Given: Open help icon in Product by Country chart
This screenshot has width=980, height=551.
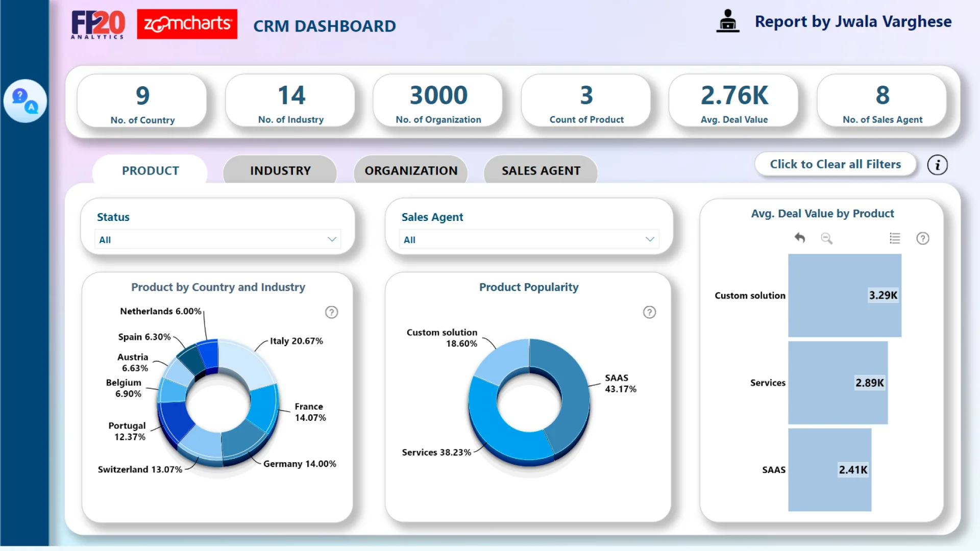Looking at the screenshot, I should [x=331, y=312].
